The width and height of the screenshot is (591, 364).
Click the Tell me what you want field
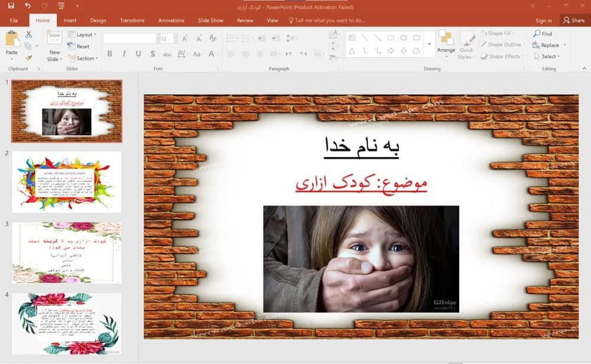(326, 20)
